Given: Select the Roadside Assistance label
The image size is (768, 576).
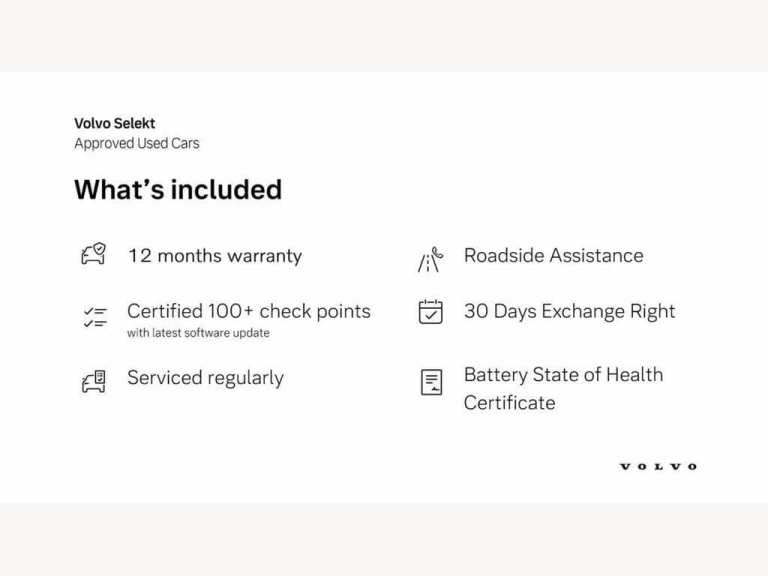Looking at the screenshot, I should [x=553, y=255].
